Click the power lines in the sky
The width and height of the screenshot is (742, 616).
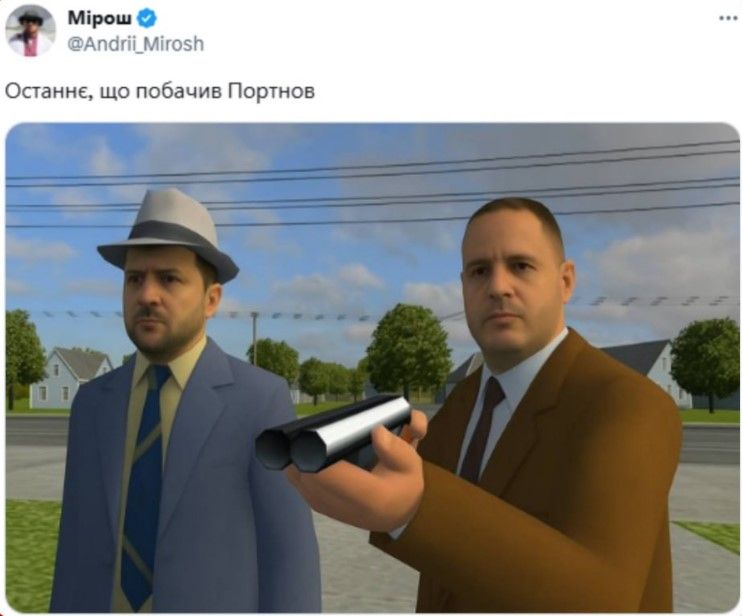pos(372,189)
